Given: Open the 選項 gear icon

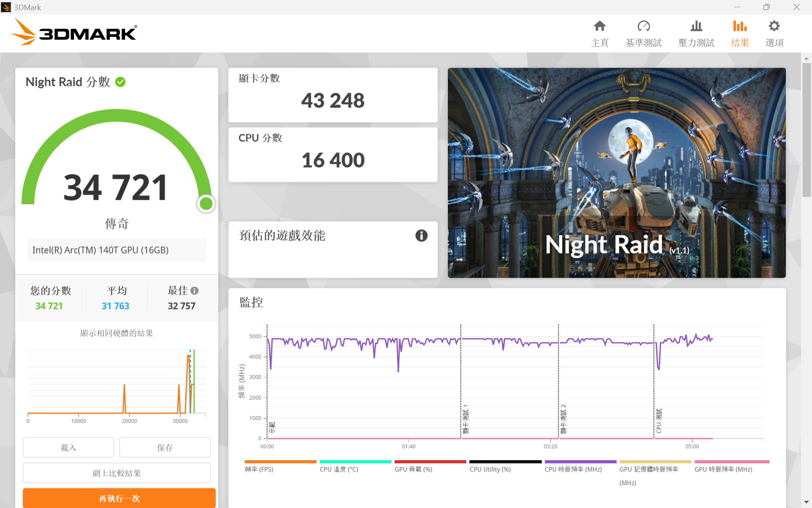Looking at the screenshot, I should 774,26.
